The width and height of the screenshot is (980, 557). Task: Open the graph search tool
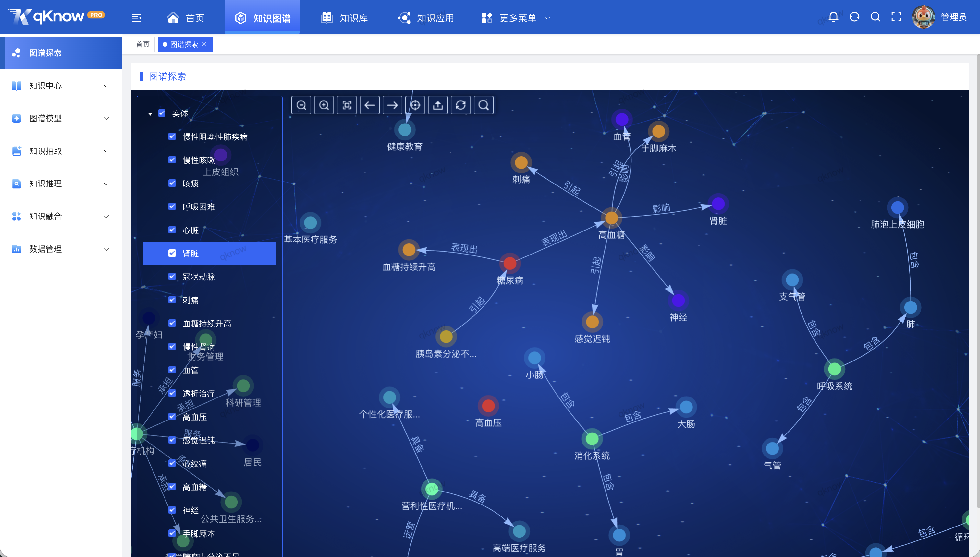484,105
